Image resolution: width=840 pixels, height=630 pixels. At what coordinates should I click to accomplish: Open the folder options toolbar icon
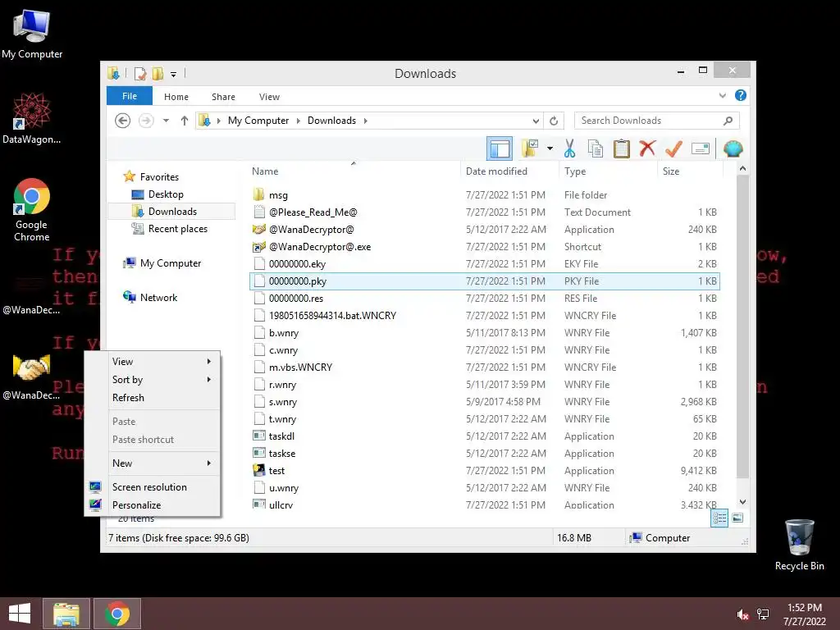point(530,148)
